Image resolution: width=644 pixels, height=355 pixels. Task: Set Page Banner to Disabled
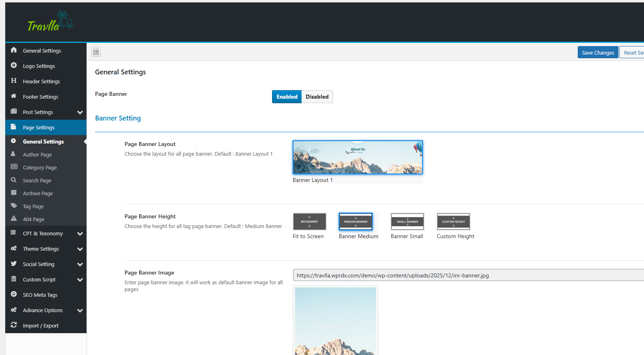[317, 97]
